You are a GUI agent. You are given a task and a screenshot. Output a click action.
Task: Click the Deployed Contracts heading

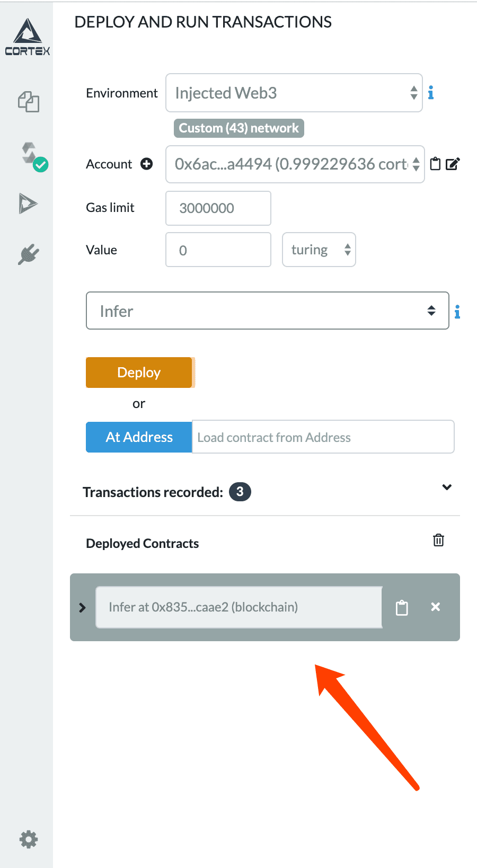tap(143, 544)
